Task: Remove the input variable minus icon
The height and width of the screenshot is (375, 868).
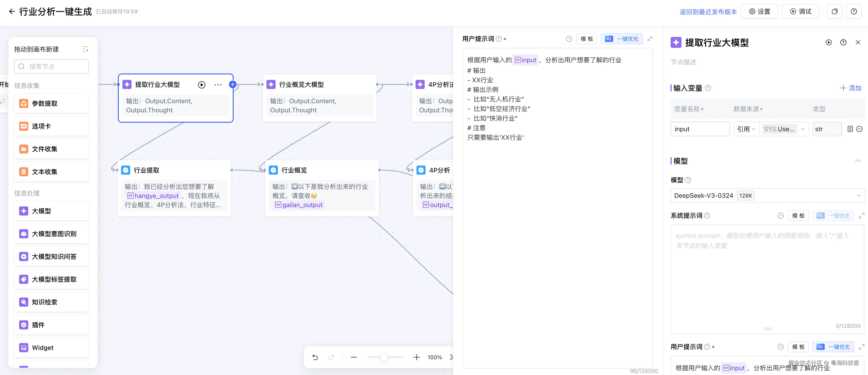Action: tap(859, 129)
